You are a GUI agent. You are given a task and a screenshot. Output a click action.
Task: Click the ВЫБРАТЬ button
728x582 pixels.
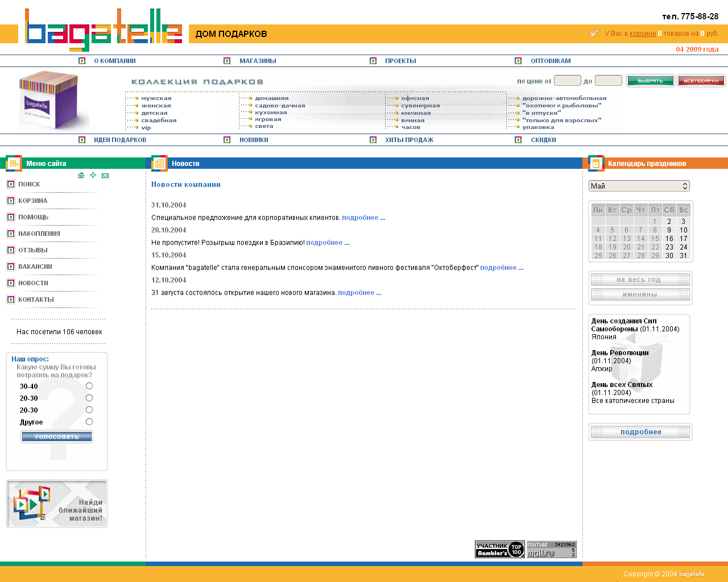(x=650, y=81)
